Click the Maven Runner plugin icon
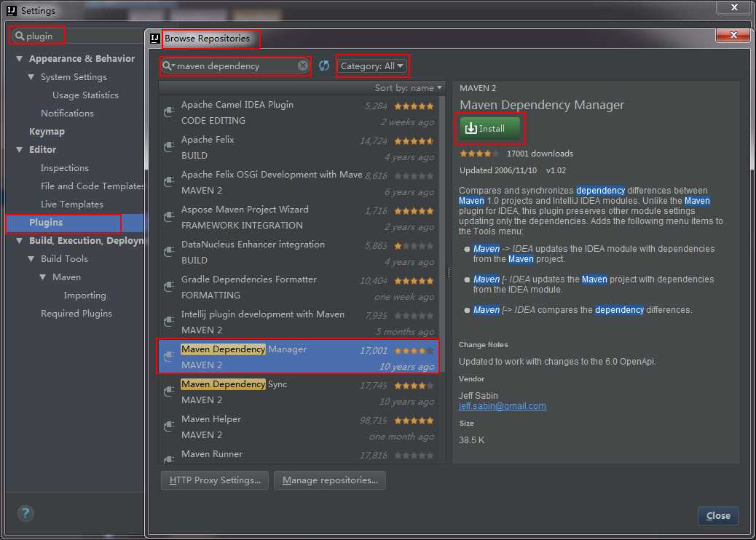 169,459
